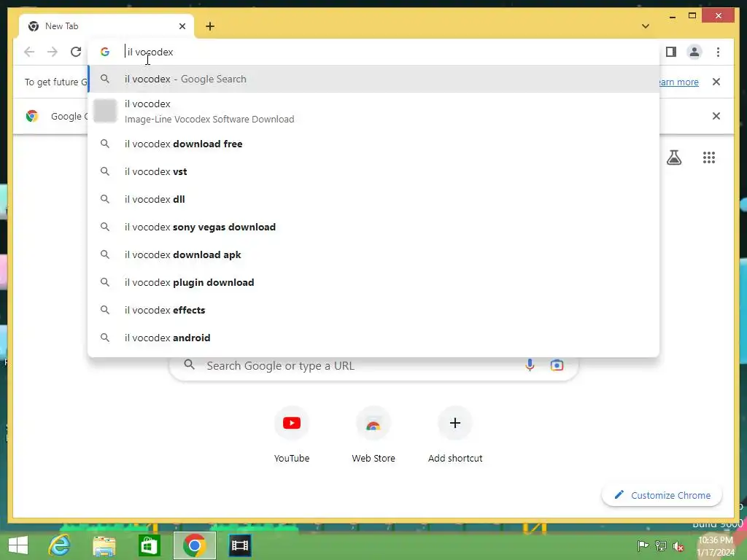This screenshot has height=560, width=747.
Task: Click the browser Back arrow
Action: pos(29,52)
